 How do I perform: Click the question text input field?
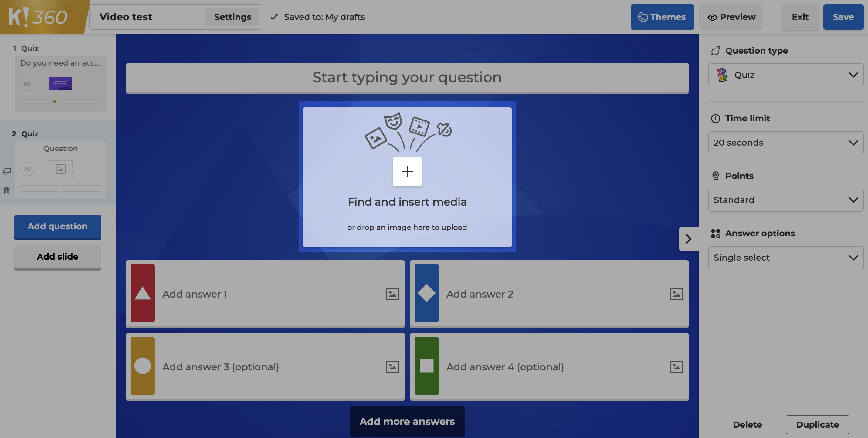tap(407, 77)
